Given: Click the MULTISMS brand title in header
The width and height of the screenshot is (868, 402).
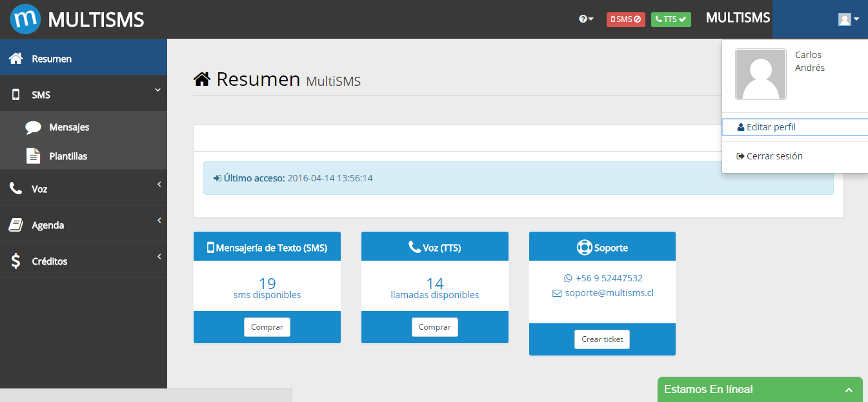Looking at the screenshot, I should (96, 20).
